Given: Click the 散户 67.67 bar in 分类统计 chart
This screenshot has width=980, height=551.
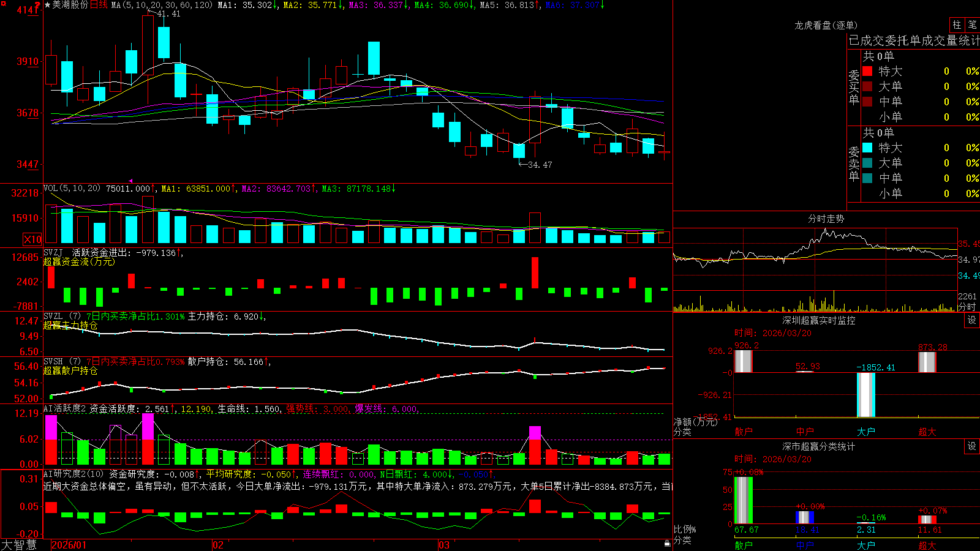Looking at the screenshot, I should click(743, 500).
